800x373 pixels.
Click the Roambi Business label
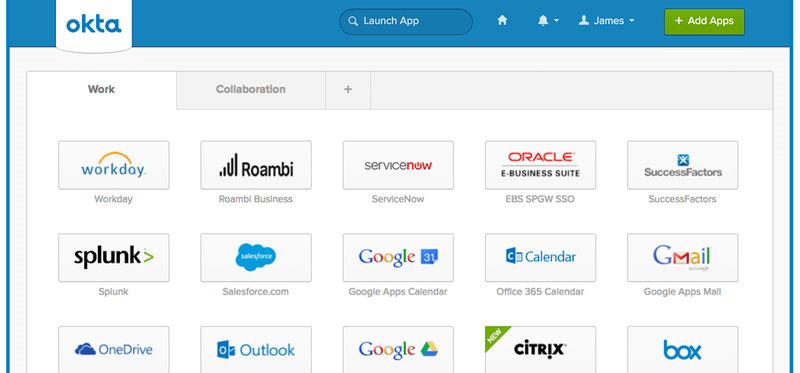point(256,199)
